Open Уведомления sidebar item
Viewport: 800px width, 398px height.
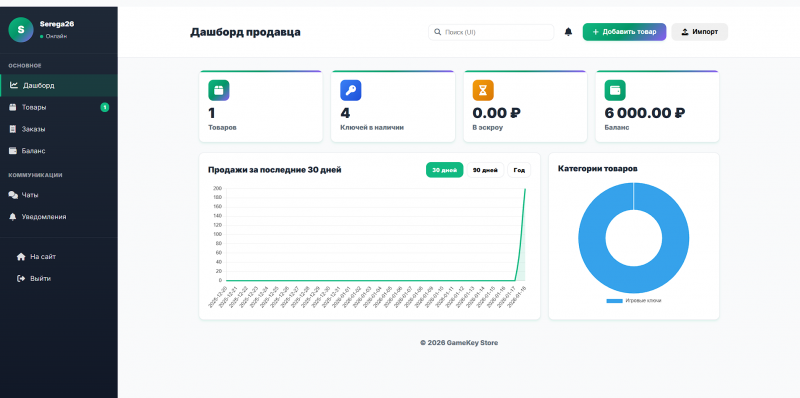pyautogui.click(x=59, y=217)
